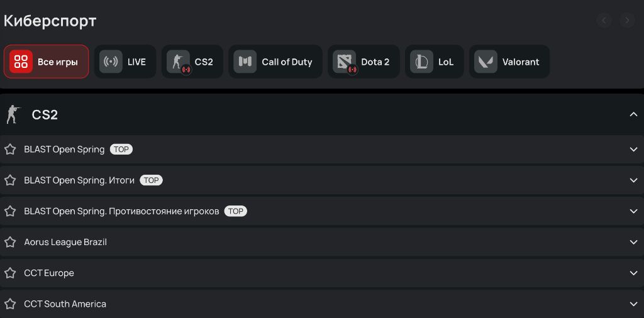Click the Киберспорт heading
644x318 pixels.
(50, 21)
